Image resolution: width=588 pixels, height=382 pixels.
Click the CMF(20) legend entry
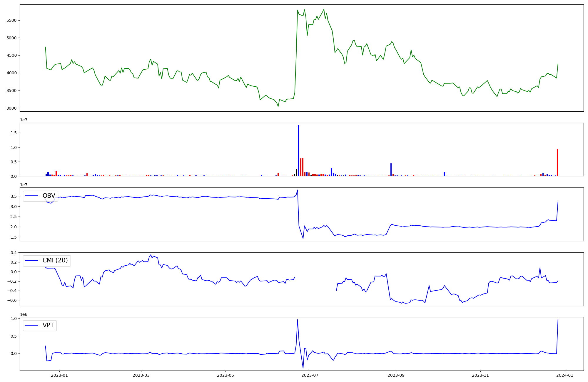[x=55, y=260]
